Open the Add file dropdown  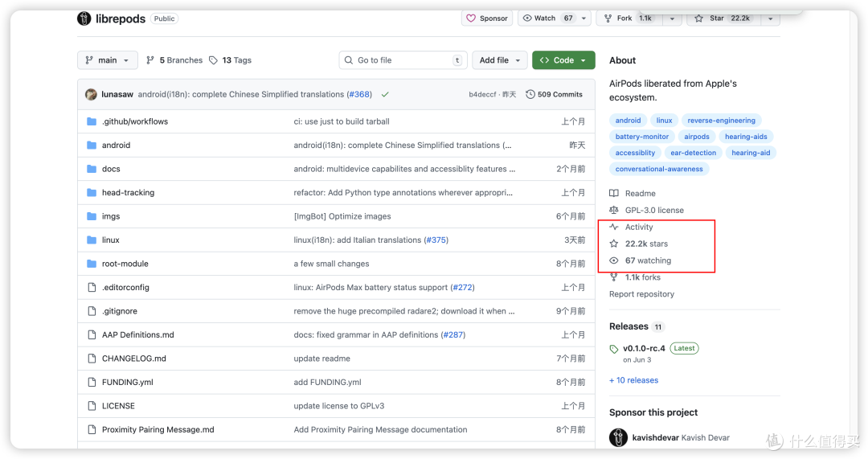coord(500,60)
